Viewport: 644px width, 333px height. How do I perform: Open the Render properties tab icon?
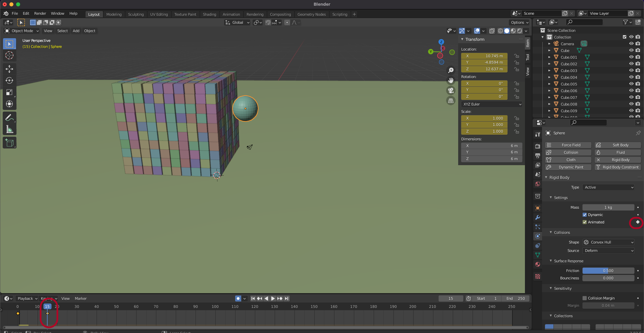tap(538, 146)
